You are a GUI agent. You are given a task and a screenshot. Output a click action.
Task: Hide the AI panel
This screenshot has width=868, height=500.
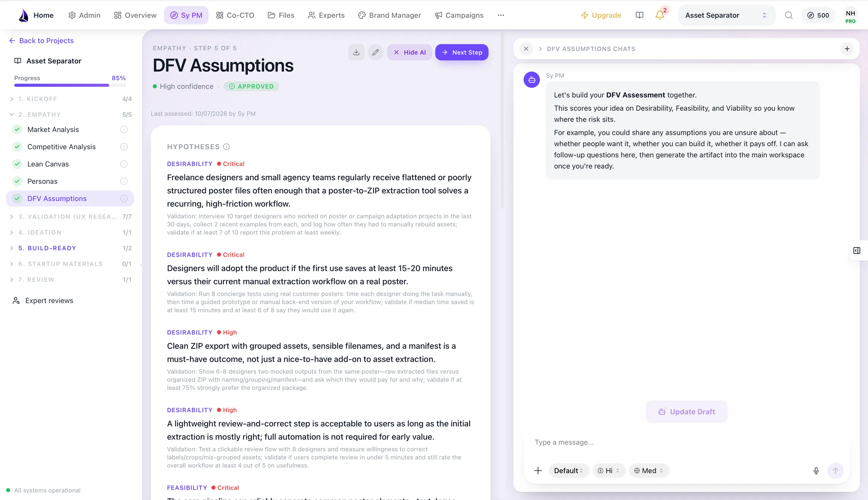[409, 52]
